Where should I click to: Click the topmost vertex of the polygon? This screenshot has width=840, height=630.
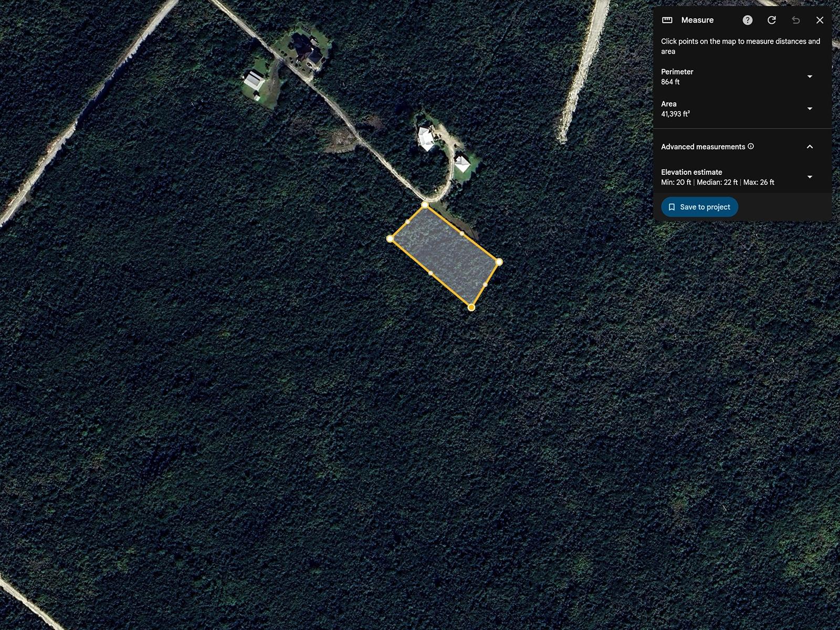pos(425,205)
